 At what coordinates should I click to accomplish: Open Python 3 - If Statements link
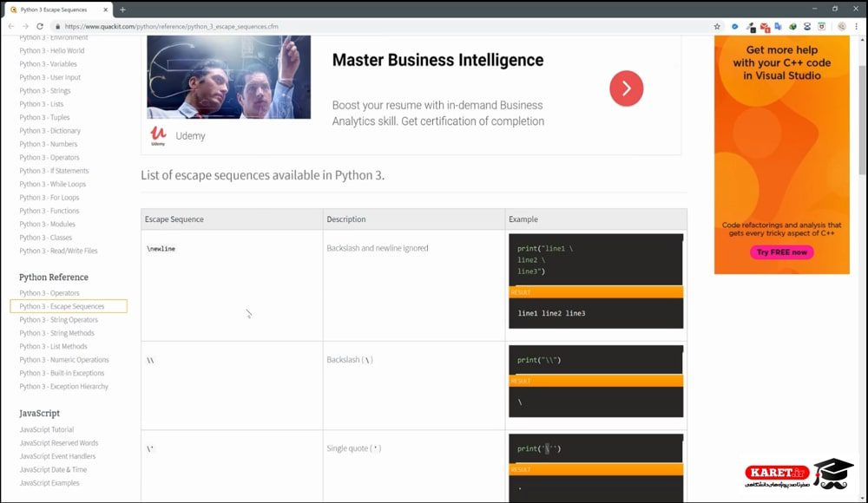(54, 171)
